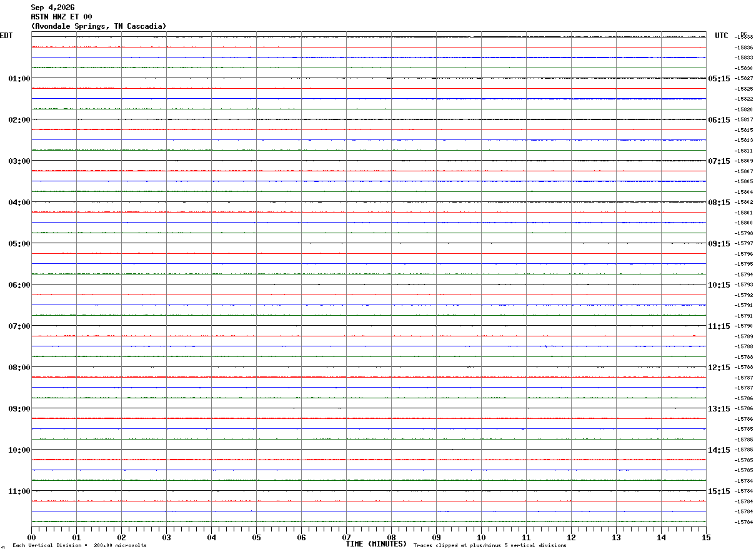
Task: Click the 00 minute axis tick label
Action: tap(31, 537)
